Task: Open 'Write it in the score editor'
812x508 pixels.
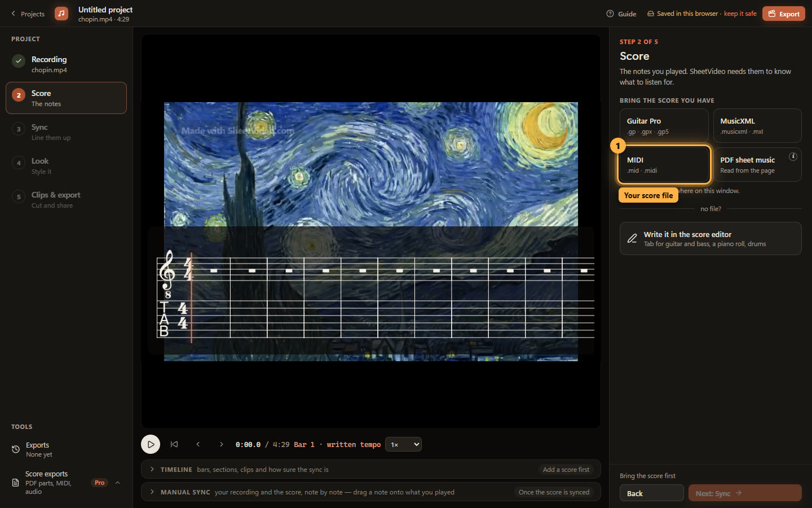Action: pos(710,239)
